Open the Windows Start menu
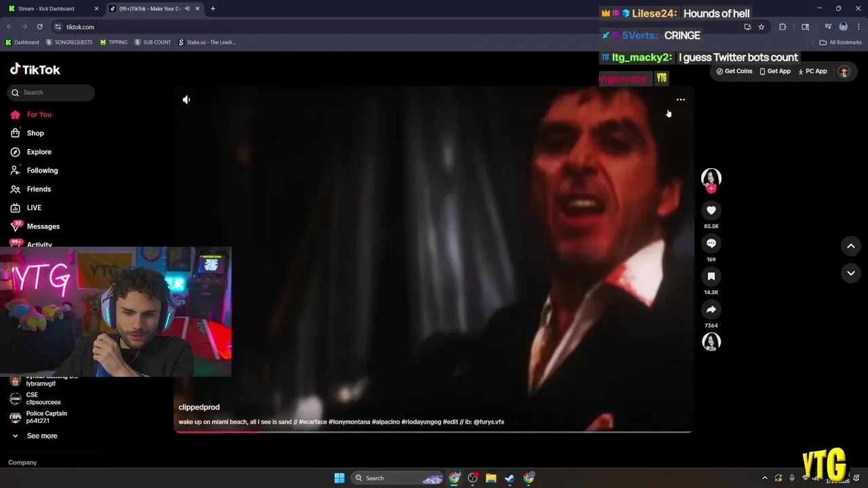The width and height of the screenshot is (868, 488). [339, 478]
